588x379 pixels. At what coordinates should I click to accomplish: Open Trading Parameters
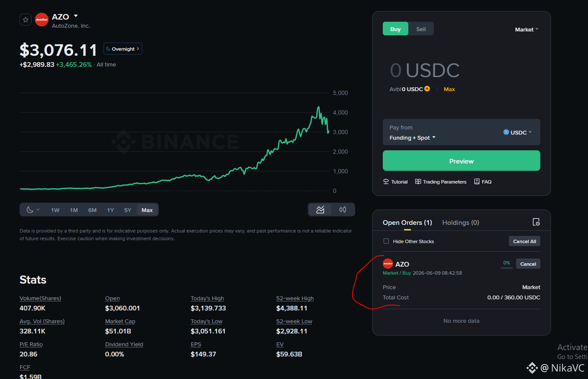click(x=441, y=182)
